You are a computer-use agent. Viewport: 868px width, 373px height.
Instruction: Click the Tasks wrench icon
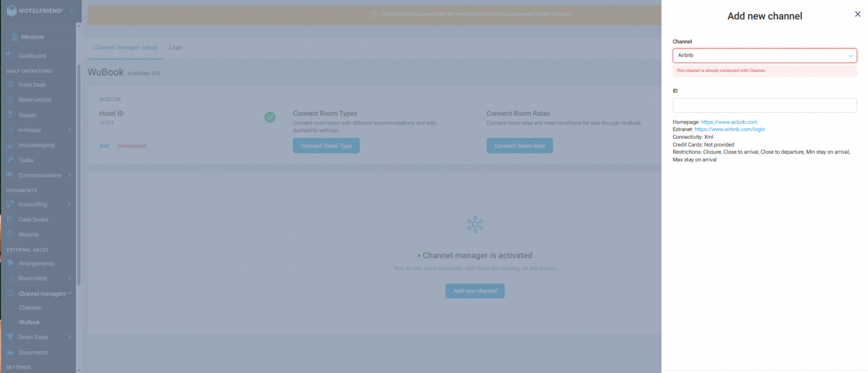coord(10,161)
